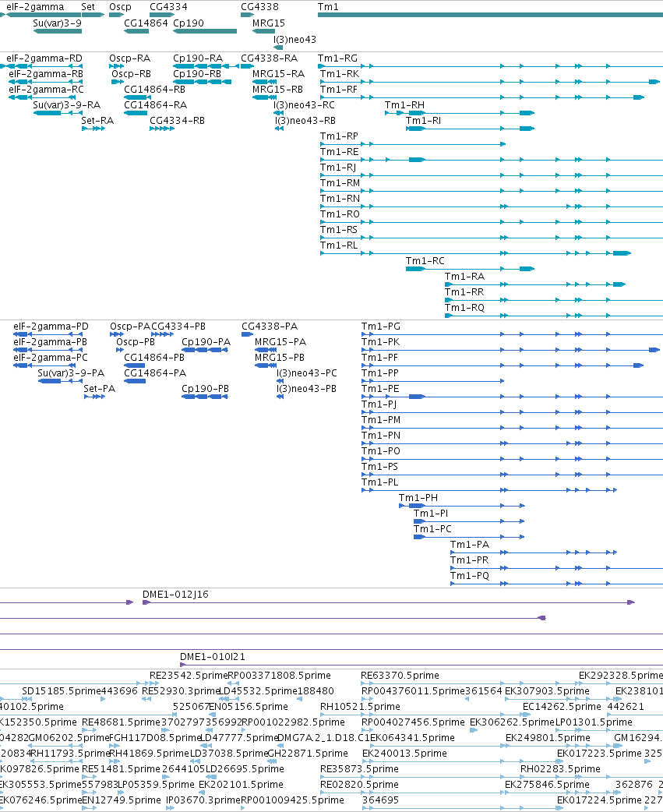Select transcript label eIF-2gamma-RD
663x812 pixels.
[x=44, y=58]
